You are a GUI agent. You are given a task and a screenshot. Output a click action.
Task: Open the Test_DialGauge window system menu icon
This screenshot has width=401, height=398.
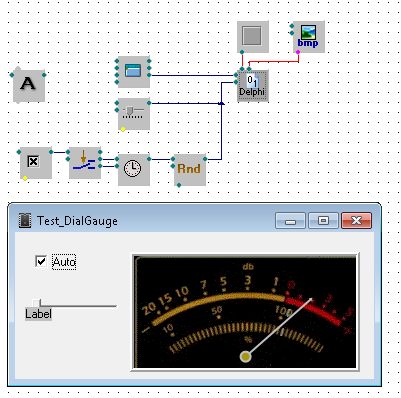[25, 221]
